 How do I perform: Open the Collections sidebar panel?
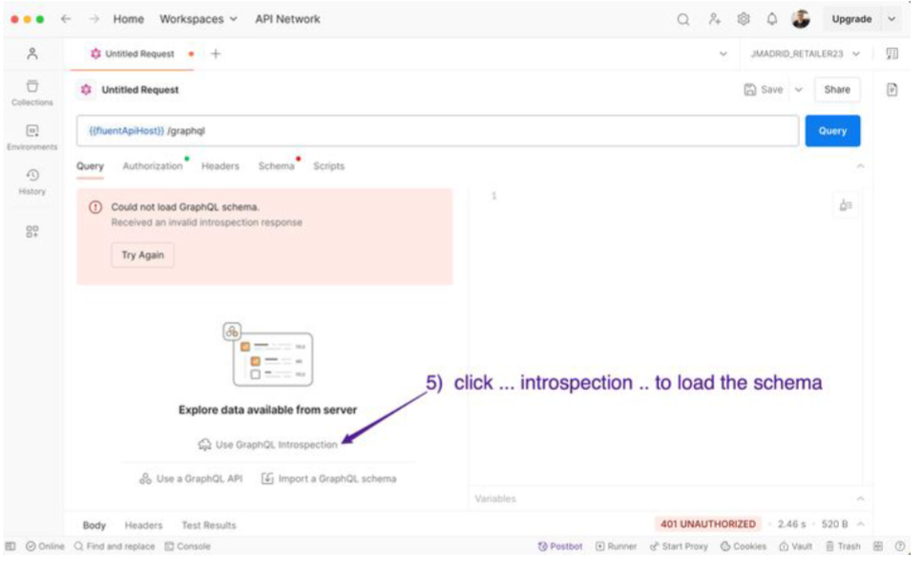pyautogui.click(x=31, y=93)
